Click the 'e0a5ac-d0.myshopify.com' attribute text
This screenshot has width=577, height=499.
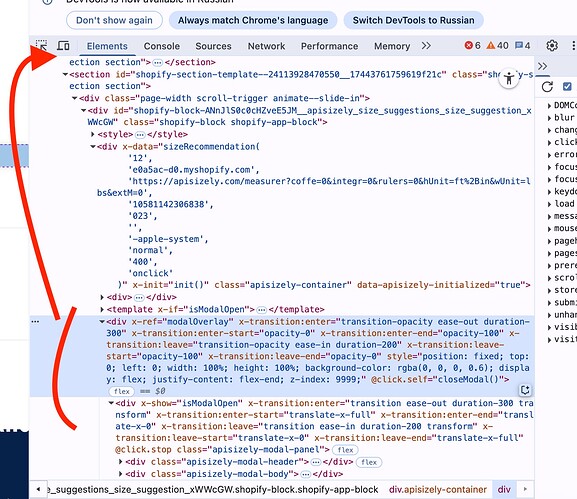point(194,170)
